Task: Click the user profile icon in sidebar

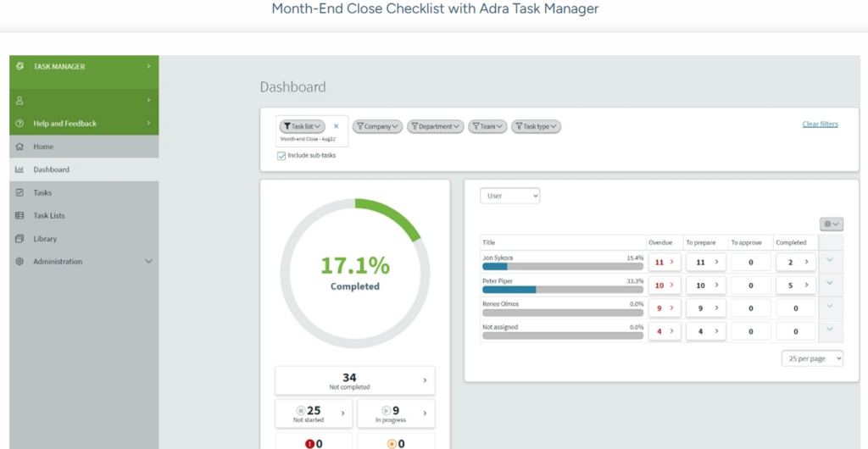Action: tap(19, 100)
